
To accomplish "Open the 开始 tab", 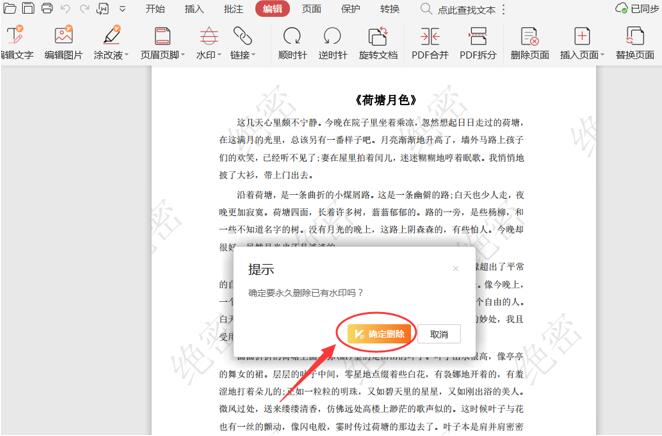I will click(155, 9).
